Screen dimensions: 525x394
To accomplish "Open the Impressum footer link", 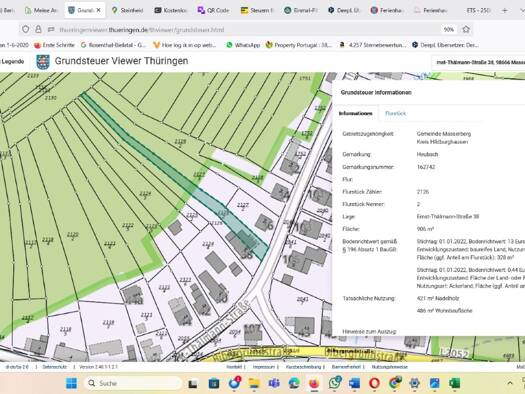I will [263, 367].
